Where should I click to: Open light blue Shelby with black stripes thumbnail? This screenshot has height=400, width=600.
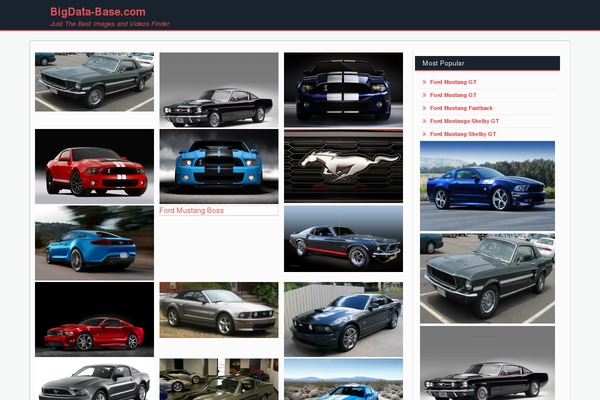pyautogui.click(x=219, y=166)
